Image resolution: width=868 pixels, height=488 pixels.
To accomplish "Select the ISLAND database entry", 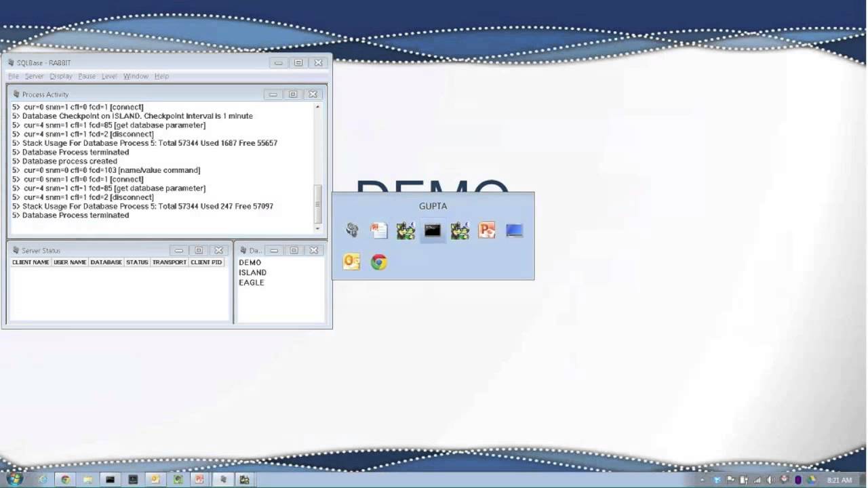I will [x=252, y=272].
